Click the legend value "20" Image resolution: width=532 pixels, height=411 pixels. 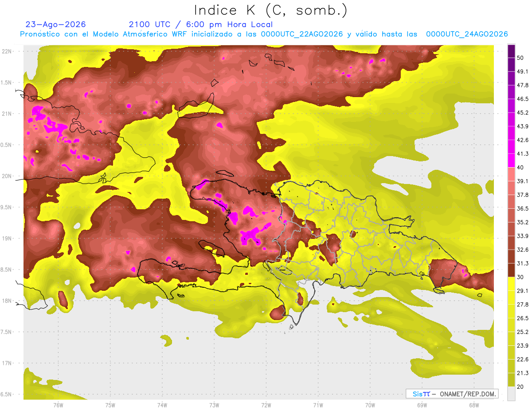pos(520,387)
